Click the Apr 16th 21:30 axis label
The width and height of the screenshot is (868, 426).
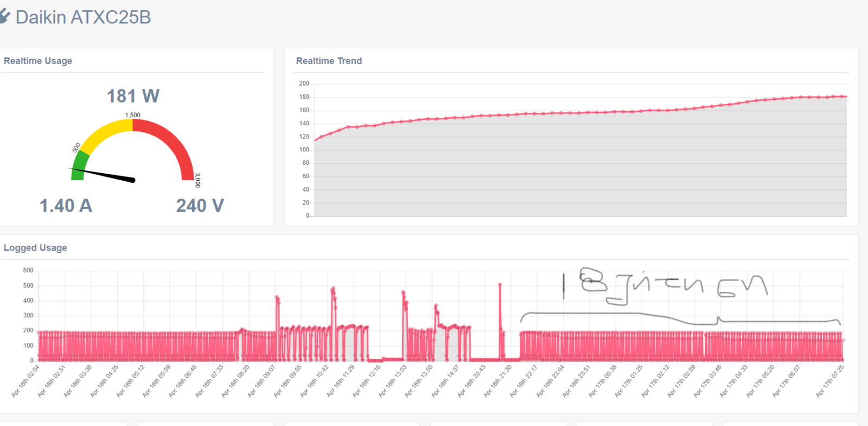tap(497, 382)
